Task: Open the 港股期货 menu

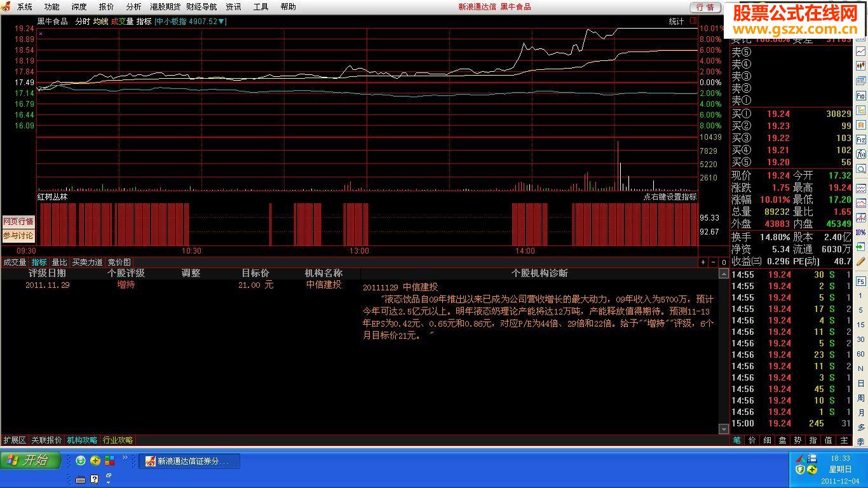Action: pos(166,7)
